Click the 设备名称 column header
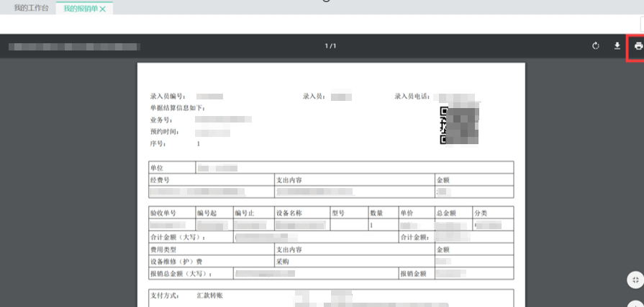Viewport: 644px width, 307px height. pyautogui.click(x=291, y=214)
